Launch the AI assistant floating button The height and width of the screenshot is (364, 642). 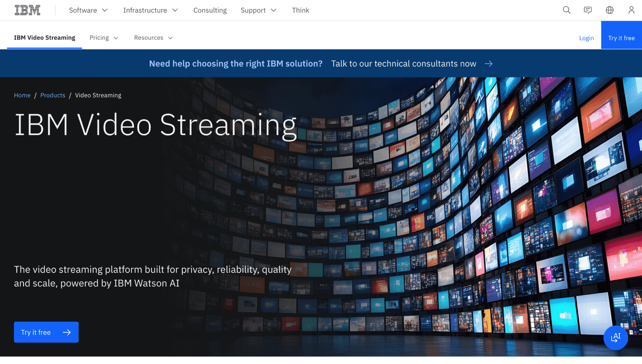[616, 338]
